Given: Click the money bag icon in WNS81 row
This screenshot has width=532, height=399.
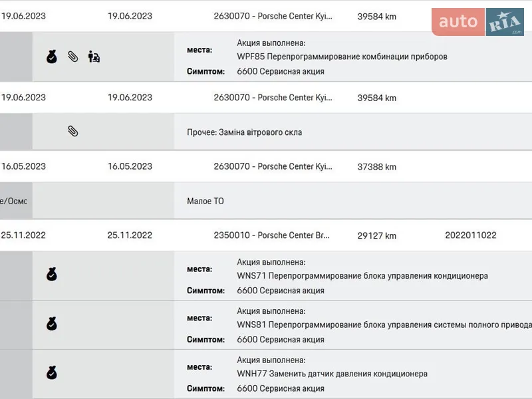Looking at the screenshot, I should [52, 324].
